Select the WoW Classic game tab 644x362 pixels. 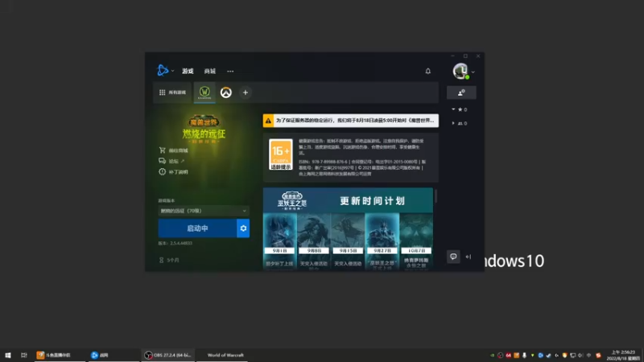point(204,93)
